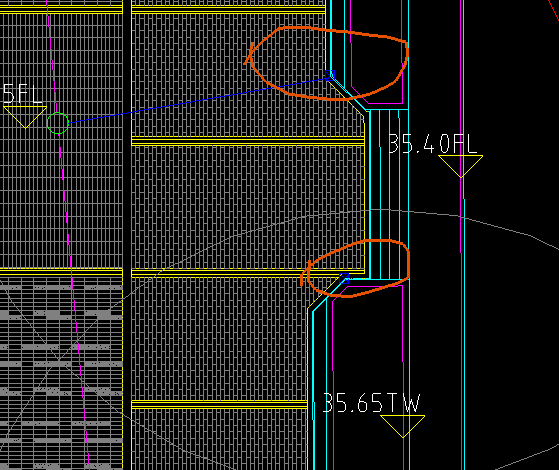Click the lower blue grip square
The width and height of the screenshot is (559, 470).
pos(344,279)
